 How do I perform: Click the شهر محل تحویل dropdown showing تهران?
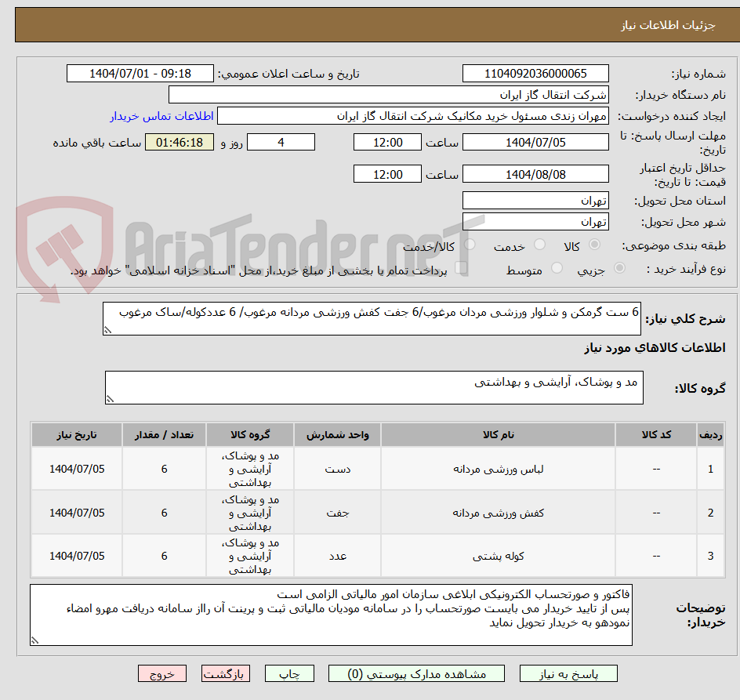point(535,221)
